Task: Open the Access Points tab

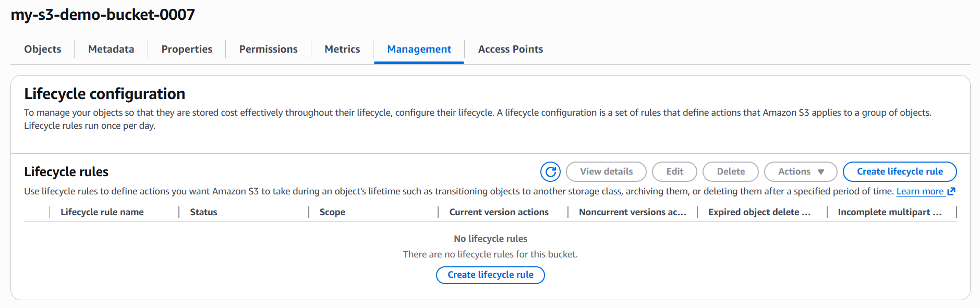Action: pyautogui.click(x=511, y=49)
